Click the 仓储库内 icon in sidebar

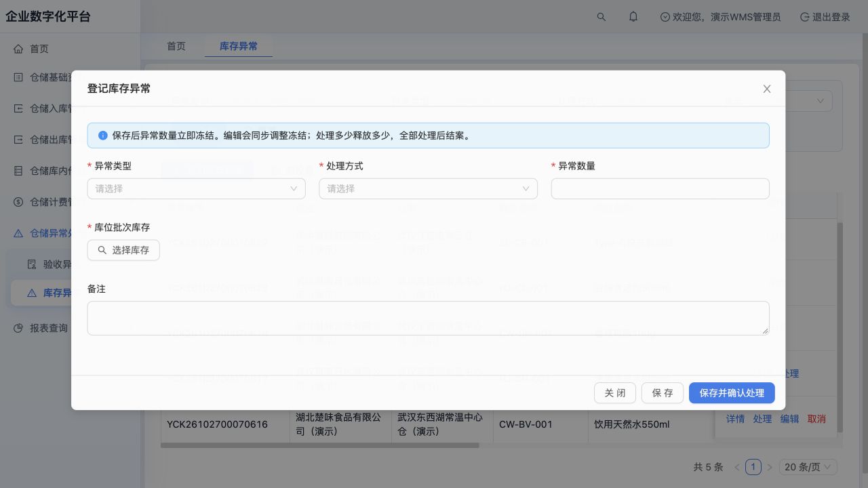click(18, 171)
